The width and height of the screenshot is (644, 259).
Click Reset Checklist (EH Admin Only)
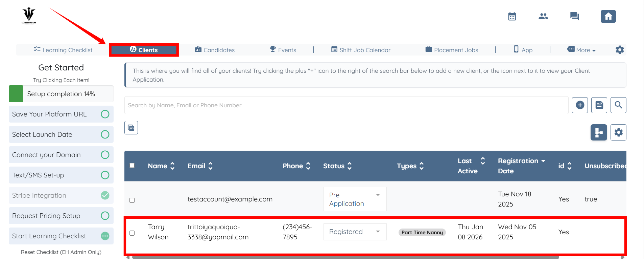[61, 252]
